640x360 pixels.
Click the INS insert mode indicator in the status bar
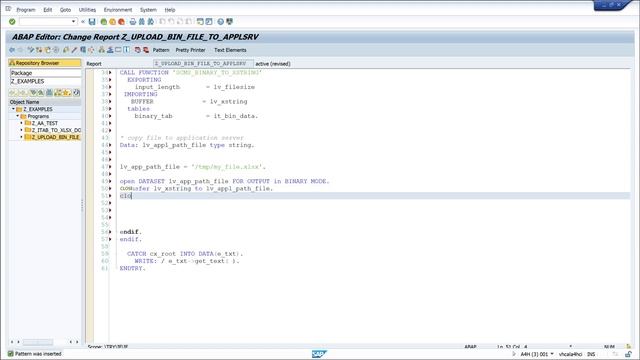click(x=591, y=354)
